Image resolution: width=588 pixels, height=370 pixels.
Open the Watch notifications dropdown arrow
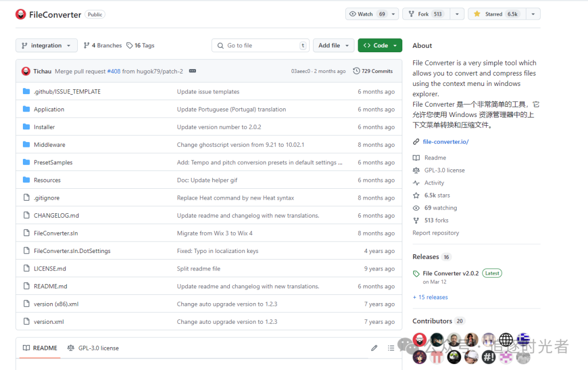tap(394, 14)
